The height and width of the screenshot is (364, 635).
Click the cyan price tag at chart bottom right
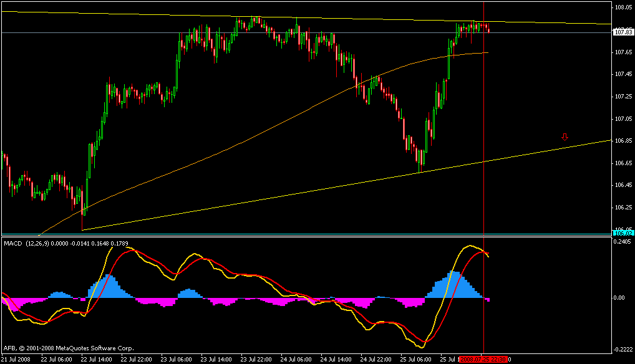point(621,232)
